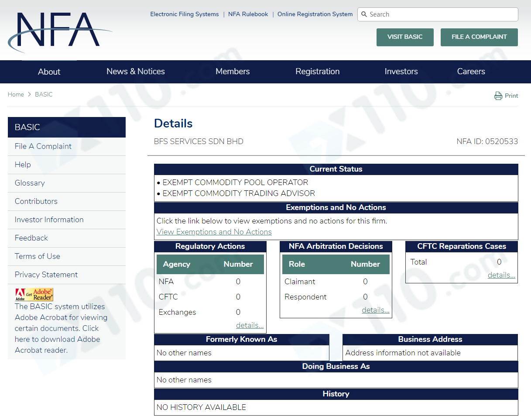Screen dimensions: 531x420
Task: Click the Details page heading
Action: tap(173, 124)
